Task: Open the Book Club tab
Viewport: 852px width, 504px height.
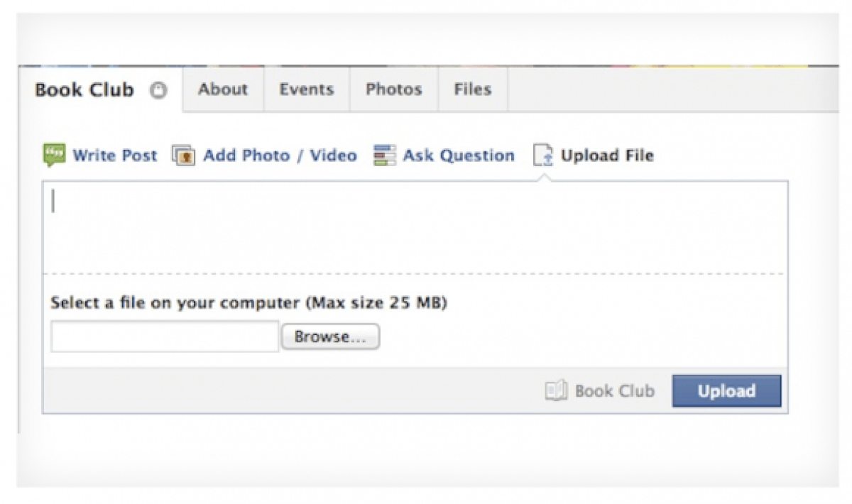Action: point(84,90)
